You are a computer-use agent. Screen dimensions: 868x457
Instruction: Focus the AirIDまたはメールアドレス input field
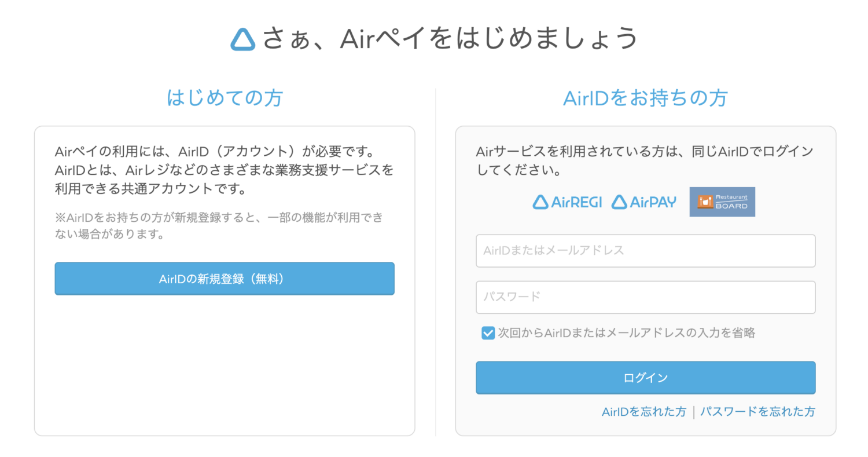645,251
